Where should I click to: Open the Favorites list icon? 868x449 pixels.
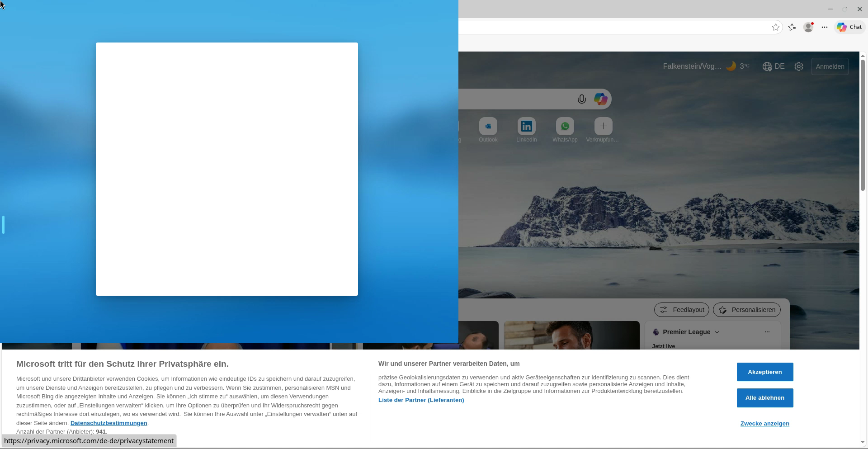(x=792, y=27)
